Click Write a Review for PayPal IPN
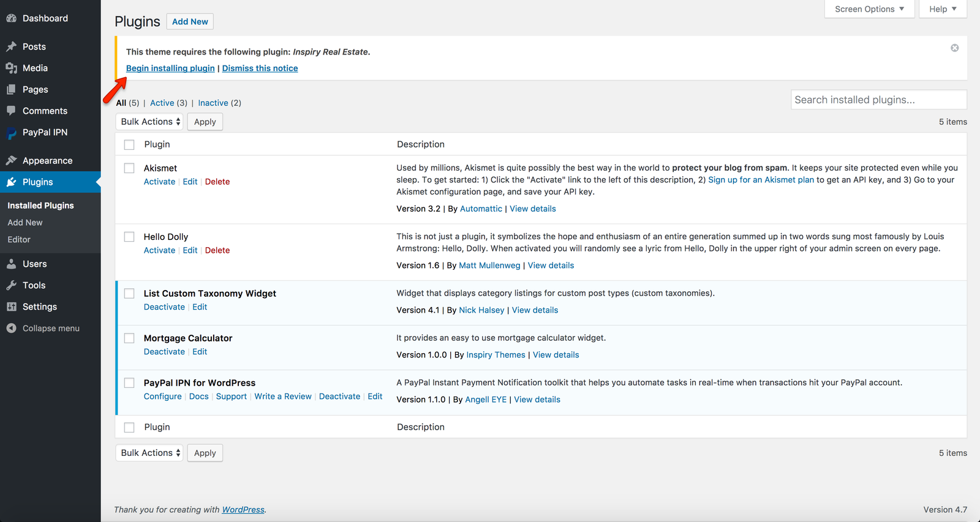This screenshot has width=980, height=522. click(x=283, y=397)
